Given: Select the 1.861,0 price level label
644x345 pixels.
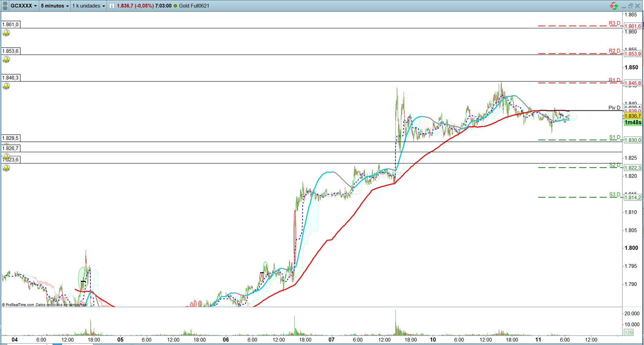Looking at the screenshot, I should (11, 24).
